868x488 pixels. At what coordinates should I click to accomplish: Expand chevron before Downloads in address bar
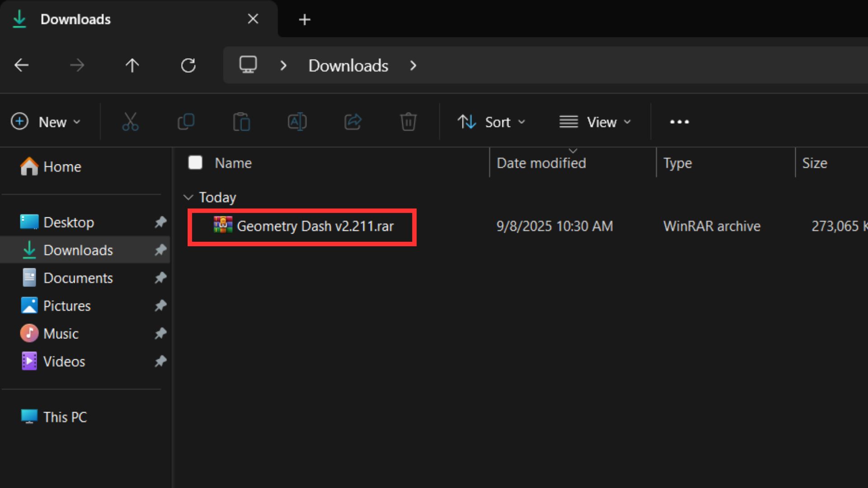pos(283,66)
